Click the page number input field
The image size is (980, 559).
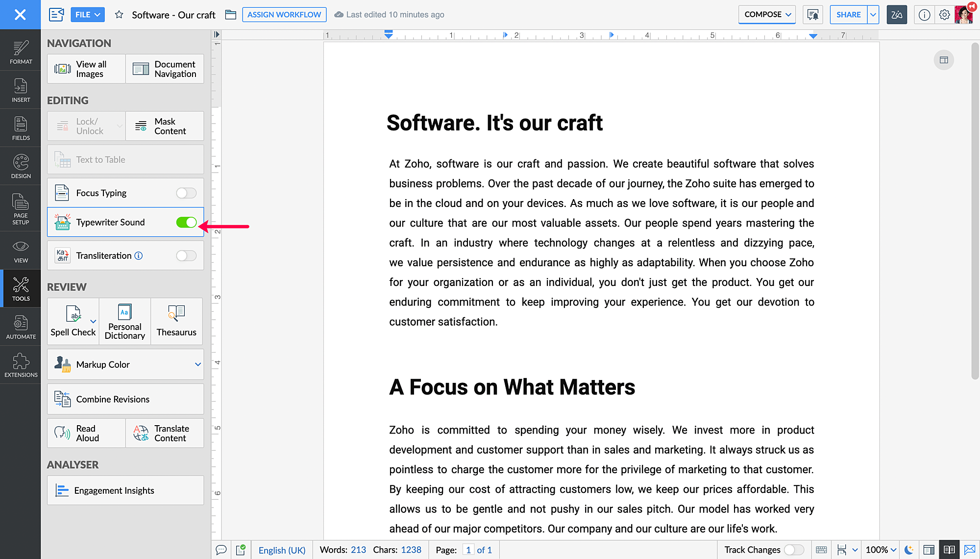[468, 550]
